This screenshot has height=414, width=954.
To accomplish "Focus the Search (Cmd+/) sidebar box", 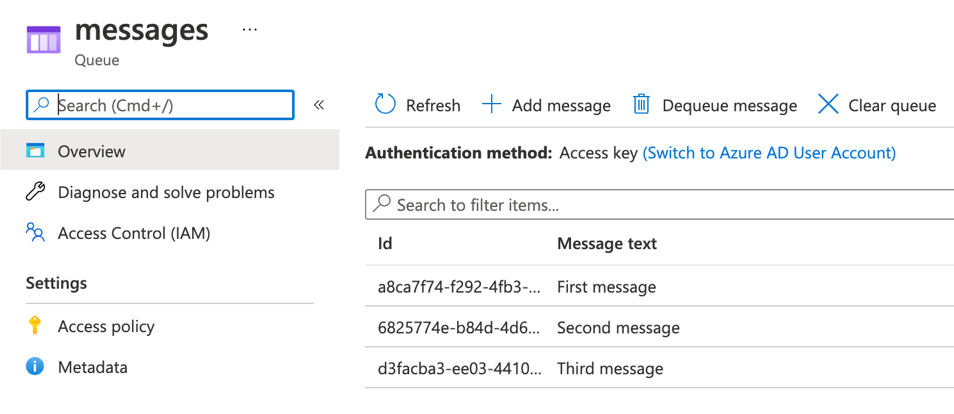I will tap(160, 105).
